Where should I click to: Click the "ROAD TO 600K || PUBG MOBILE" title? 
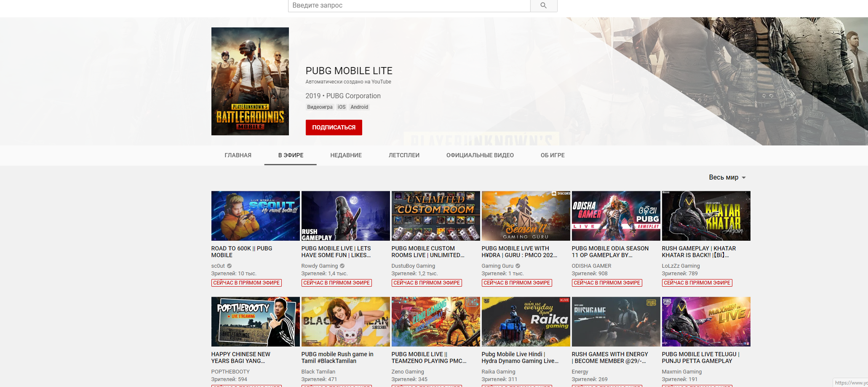point(242,252)
